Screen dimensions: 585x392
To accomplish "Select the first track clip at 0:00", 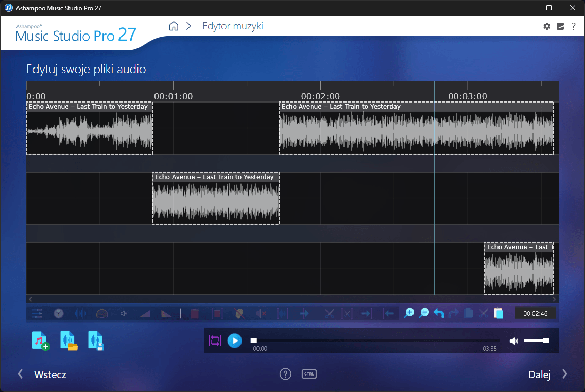I will (90, 128).
